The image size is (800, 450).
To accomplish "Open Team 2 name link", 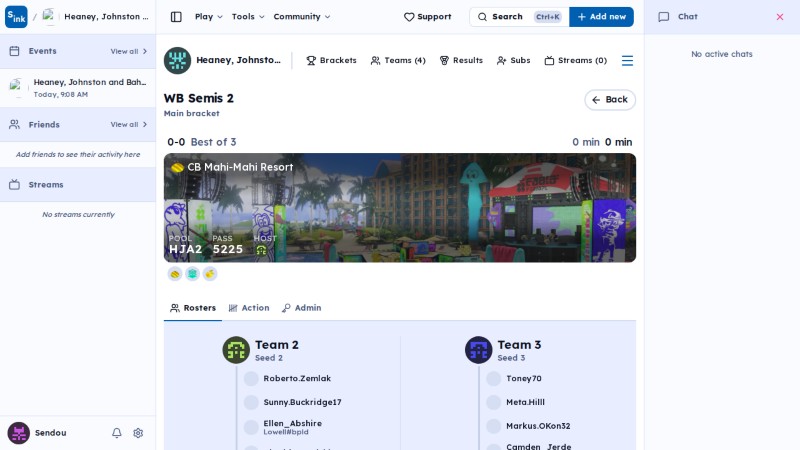I will click(x=277, y=345).
